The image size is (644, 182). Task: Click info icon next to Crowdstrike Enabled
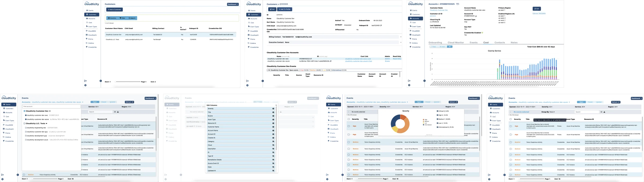click(x=482, y=33)
